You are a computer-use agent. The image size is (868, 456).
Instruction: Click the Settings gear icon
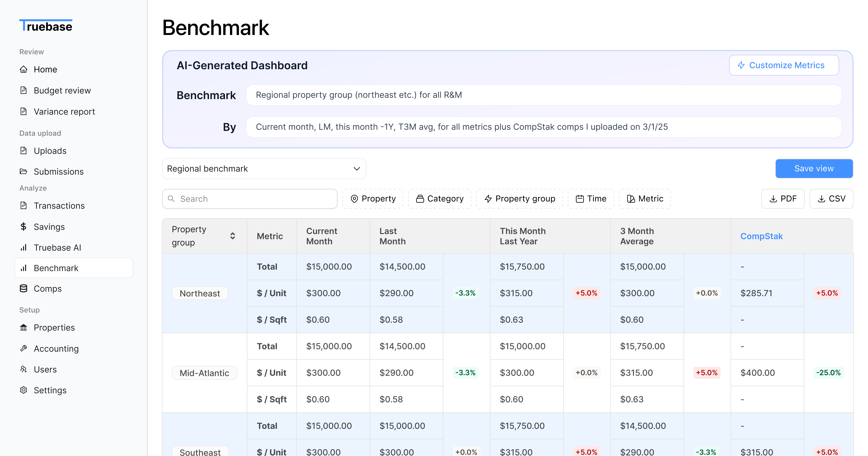click(23, 390)
